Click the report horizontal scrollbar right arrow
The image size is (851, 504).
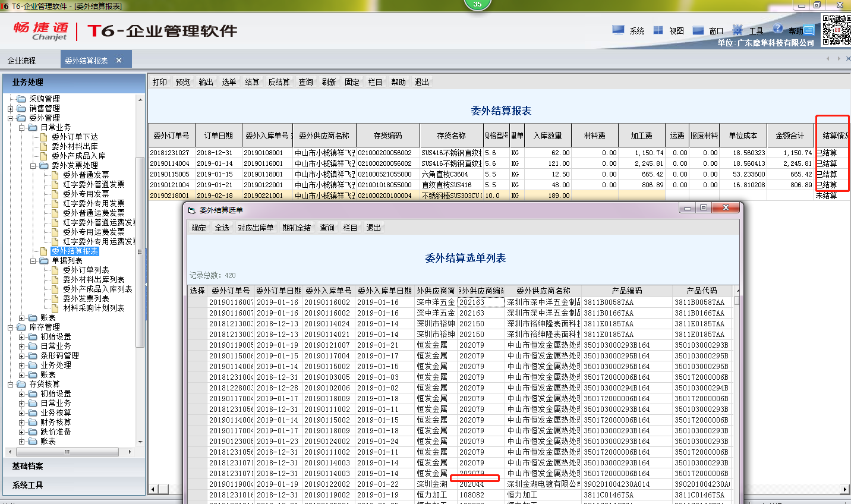click(x=846, y=489)
